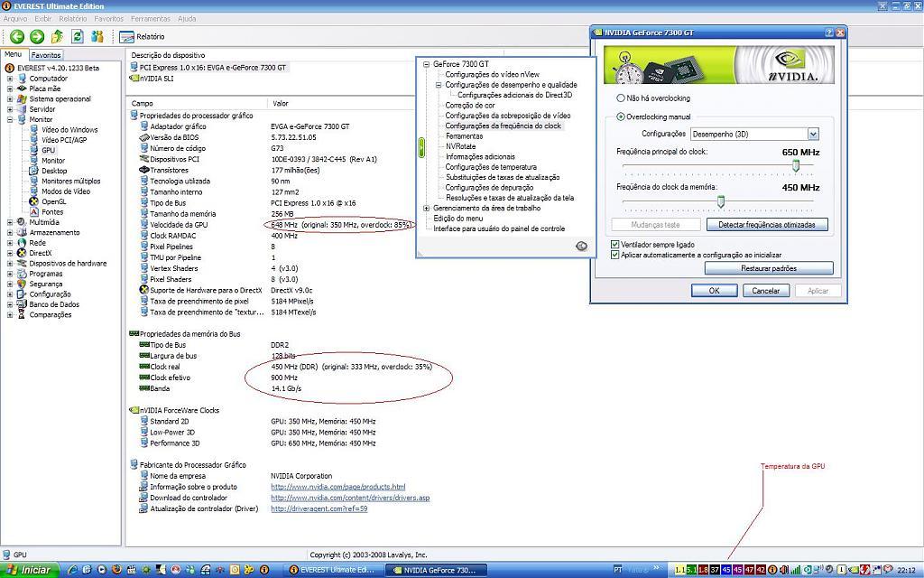The height and width of the screenshot is (578, 924).
Task: Click the help question button in NVIDIA dialog
Action: 829,33
